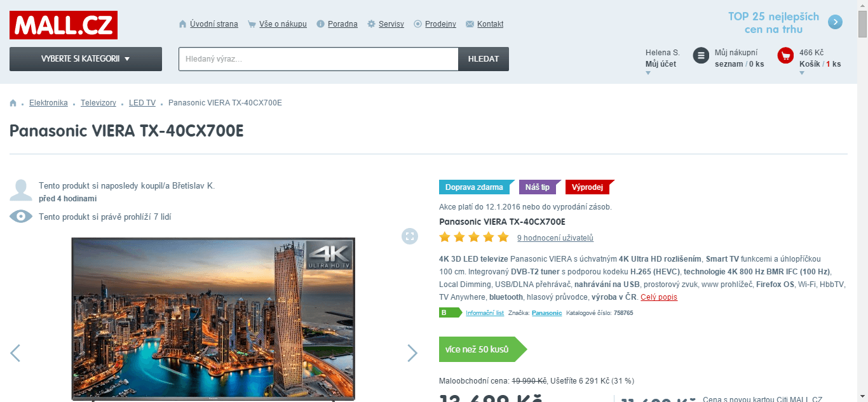This screenshot has width=868, height=402.
Task: Click the cart icon beside Vše o nákupu
Action: tap(252, 24)
